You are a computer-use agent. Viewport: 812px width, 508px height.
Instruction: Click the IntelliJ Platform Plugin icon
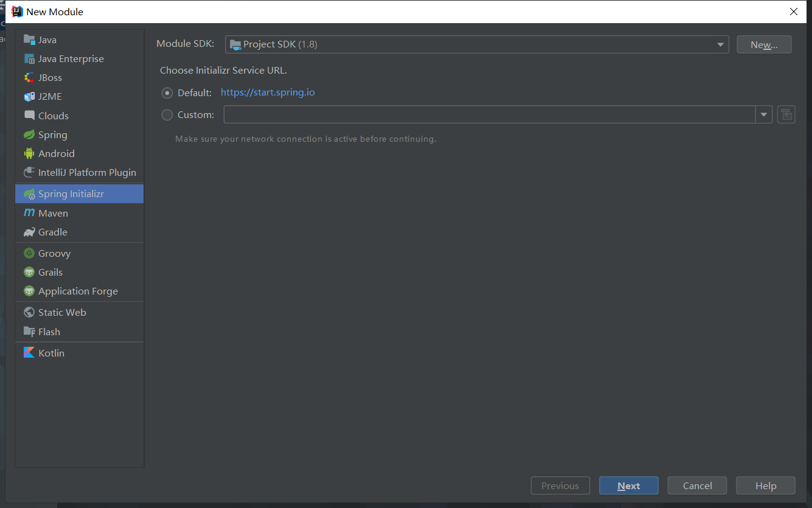[29, 172]
